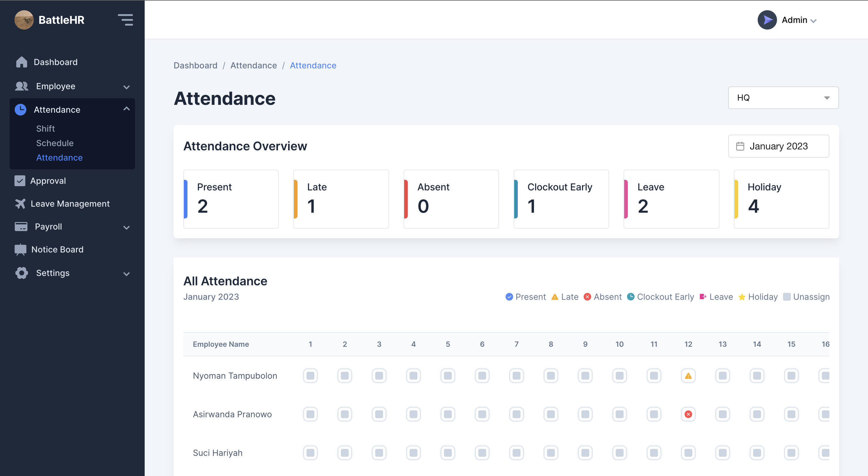Click the Notice Board icon
This screenshot has height=476, width=868.
[20, 249]
